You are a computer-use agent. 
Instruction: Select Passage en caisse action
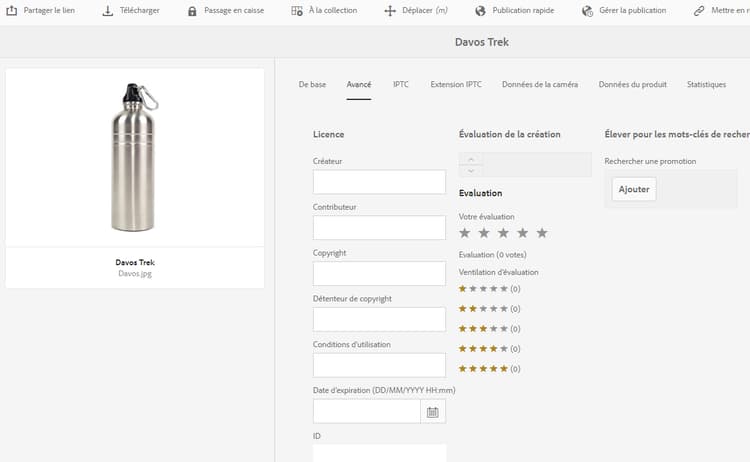point(234,11)
